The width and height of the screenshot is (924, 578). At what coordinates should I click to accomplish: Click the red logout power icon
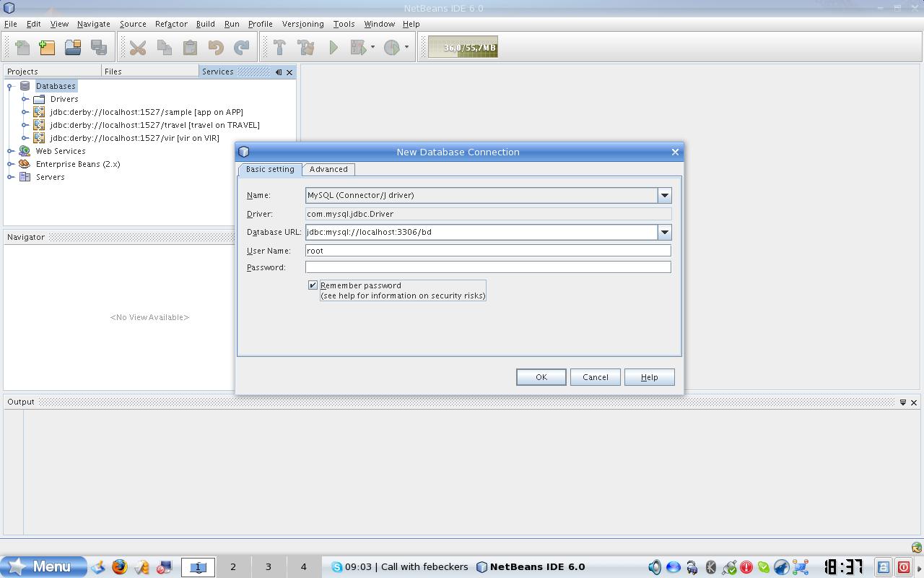coord(903,567)
